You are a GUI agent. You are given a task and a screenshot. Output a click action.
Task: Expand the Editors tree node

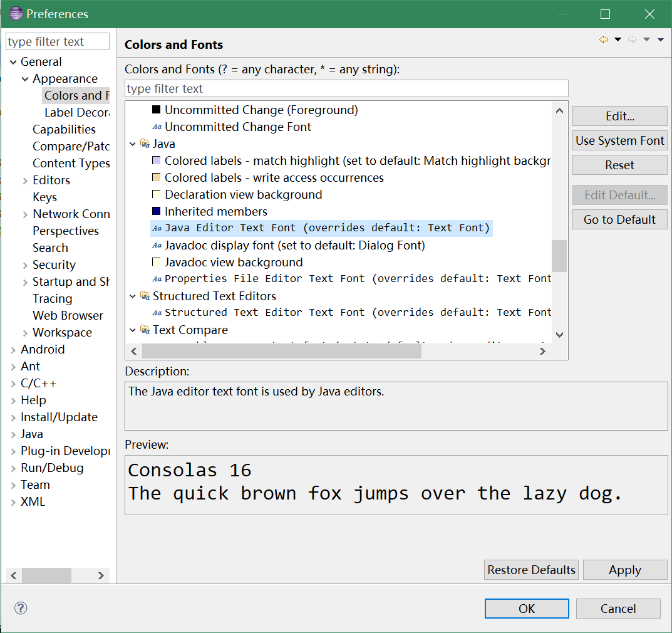pyautogui.click(x=25, y=180)
